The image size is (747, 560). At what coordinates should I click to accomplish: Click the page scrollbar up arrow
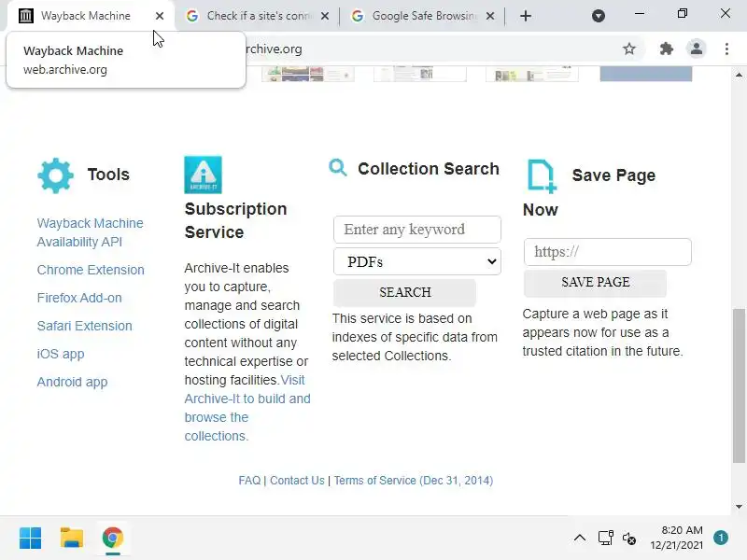739,76
